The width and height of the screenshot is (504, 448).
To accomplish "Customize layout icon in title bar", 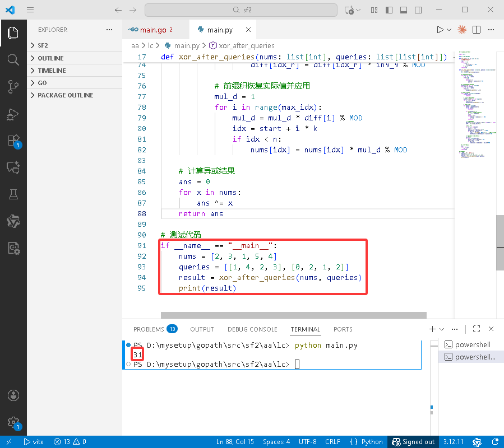I will coord(374,10).
